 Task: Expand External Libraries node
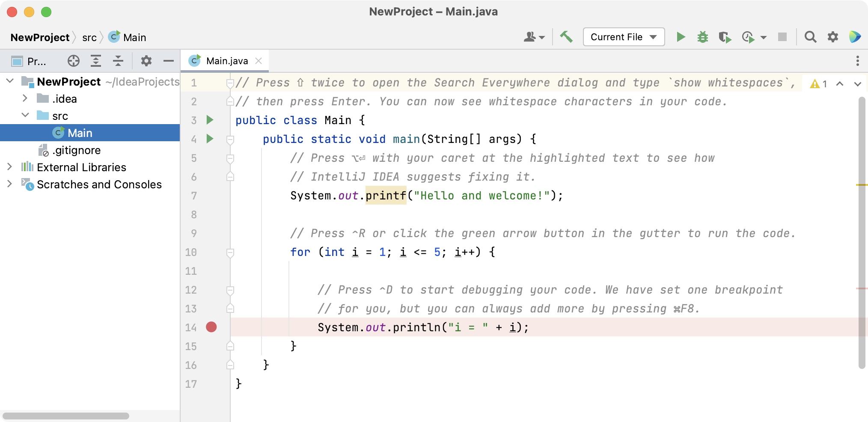pos(9,167)
